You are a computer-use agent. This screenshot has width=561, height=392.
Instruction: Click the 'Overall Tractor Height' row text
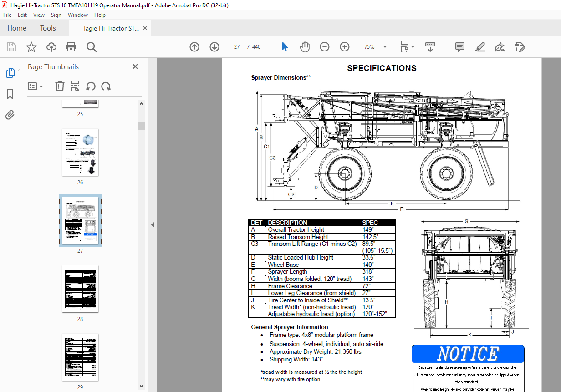(296, 229)
